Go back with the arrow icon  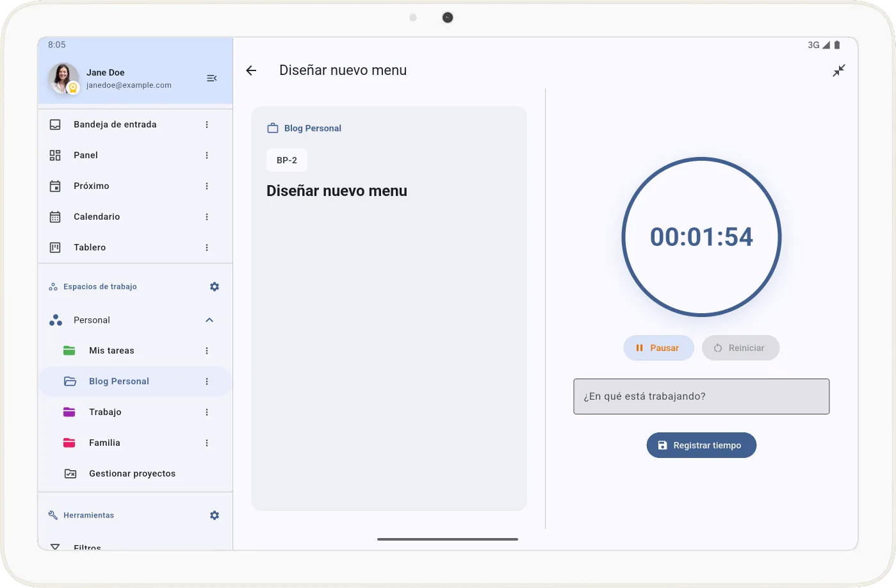[x=251, y=70]
